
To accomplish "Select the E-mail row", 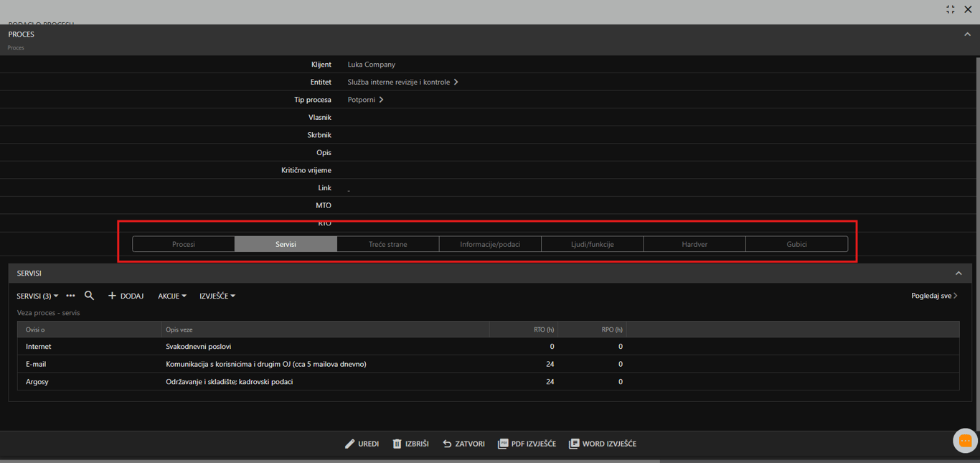I will click(489, 364).
